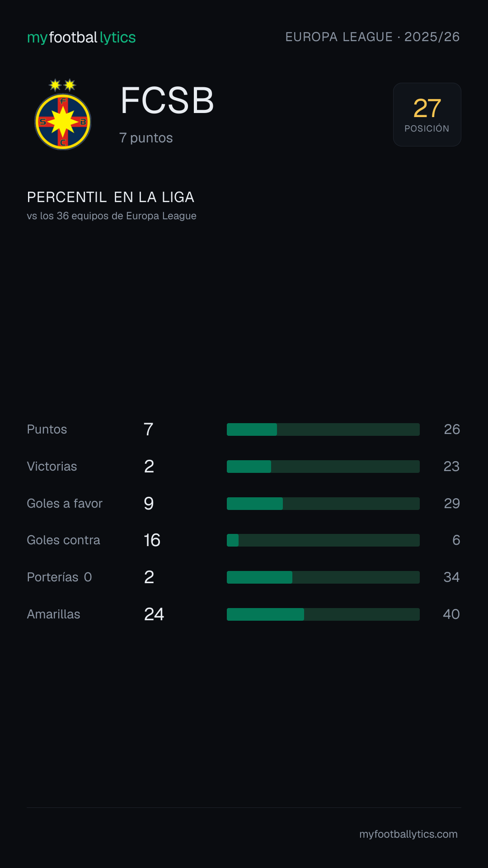Select the Goles contra stat label
This screenshot has height=868, width=488.
(x=64, y=540)
